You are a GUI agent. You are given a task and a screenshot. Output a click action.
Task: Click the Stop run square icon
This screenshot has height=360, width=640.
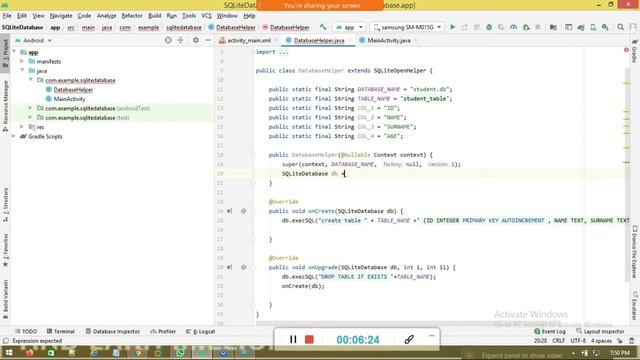pyautogui.click(x=538, y=27)
